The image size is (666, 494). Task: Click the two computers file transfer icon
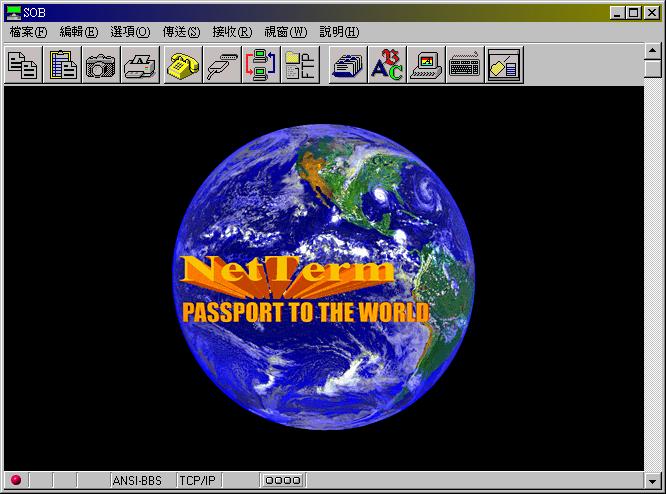(261, 65)
